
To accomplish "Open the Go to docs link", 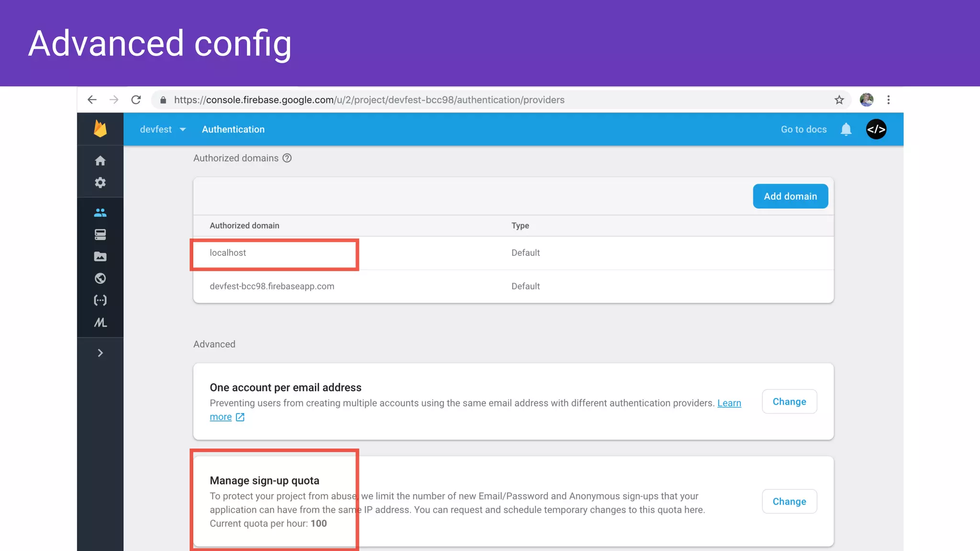I will (x=803, y=129).
